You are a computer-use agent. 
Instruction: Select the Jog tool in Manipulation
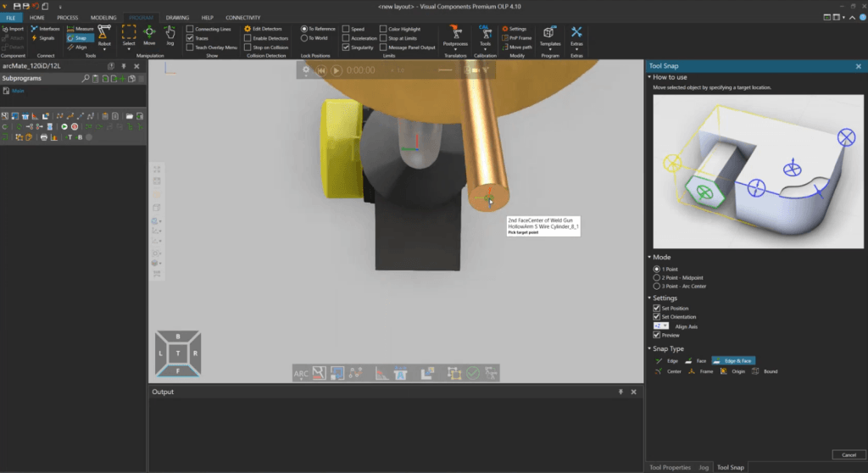[170, 34]
